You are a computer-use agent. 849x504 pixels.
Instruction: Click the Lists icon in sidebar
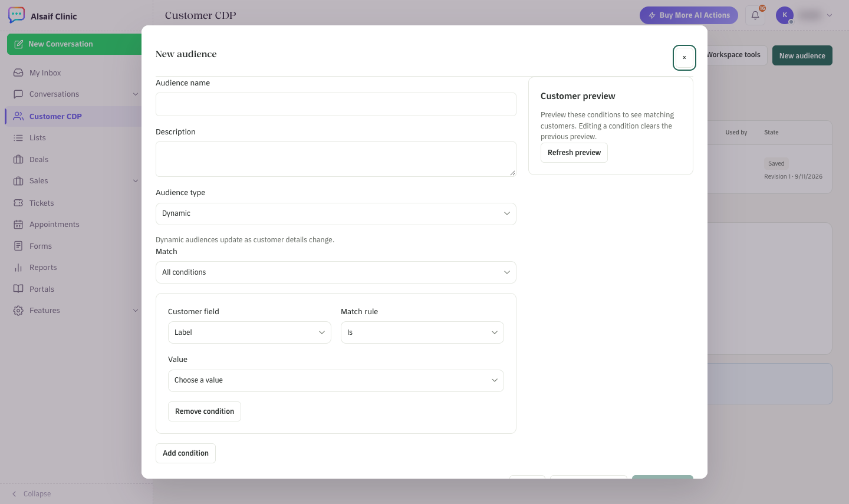[18, 138]
